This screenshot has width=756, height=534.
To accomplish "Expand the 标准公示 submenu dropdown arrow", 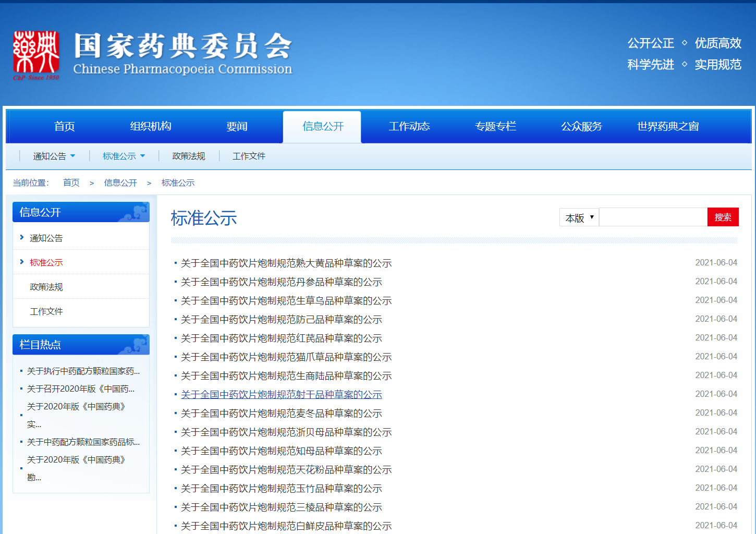I will point(143,156).
